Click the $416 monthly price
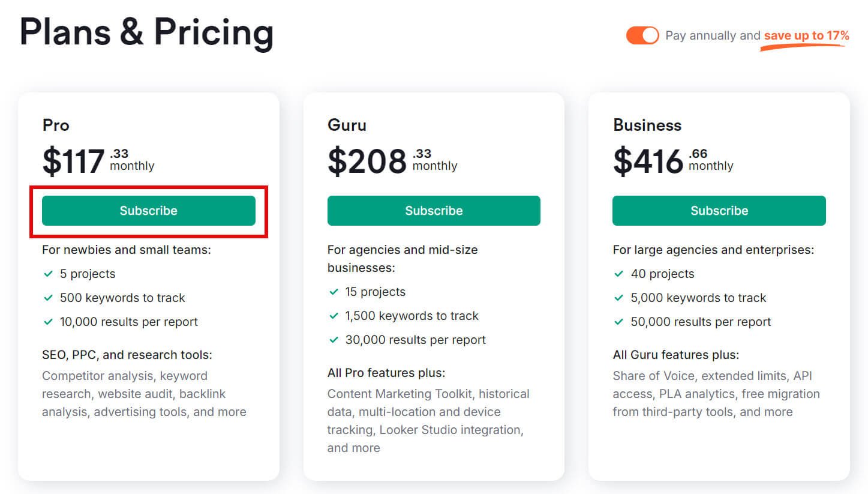 pyautogui.click(x=648, y=161)
